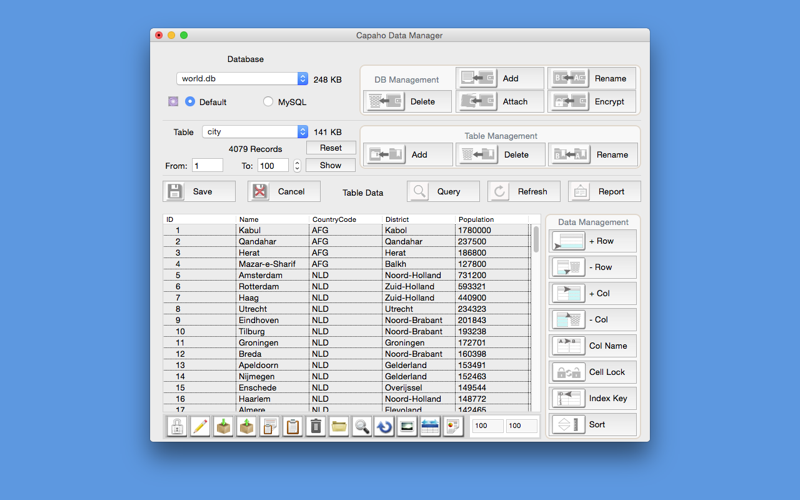The height and width of the screenshot is (500, 800).
Task: Click the blue circular undo arrow icon
Action: tap(384, 426)
